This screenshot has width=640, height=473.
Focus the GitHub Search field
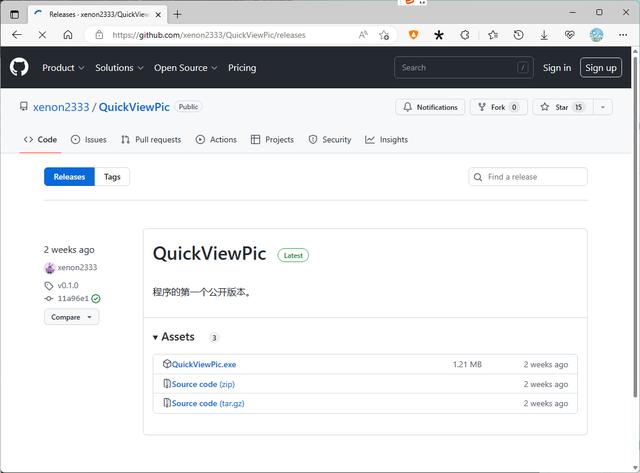click(464, 68)
